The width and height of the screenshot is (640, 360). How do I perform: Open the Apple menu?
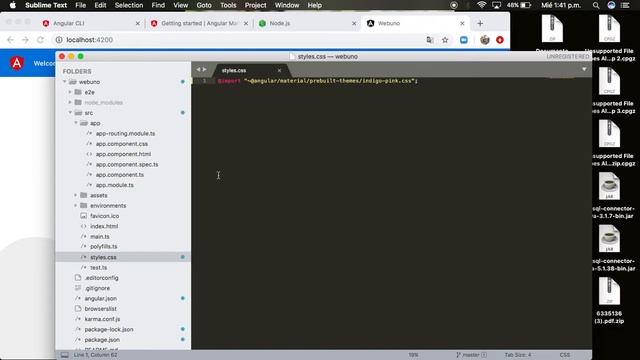[x=13, y=5]
